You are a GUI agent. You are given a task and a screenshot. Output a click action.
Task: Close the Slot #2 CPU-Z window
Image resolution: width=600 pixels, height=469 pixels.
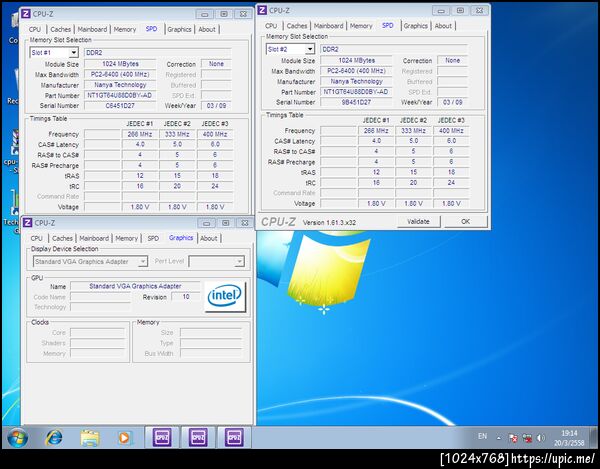[479, 11]
